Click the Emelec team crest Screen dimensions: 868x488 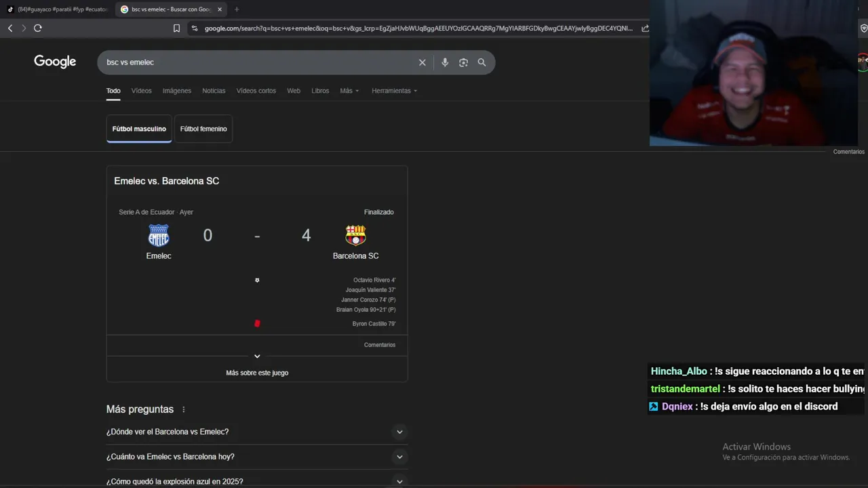coord(159,236)
